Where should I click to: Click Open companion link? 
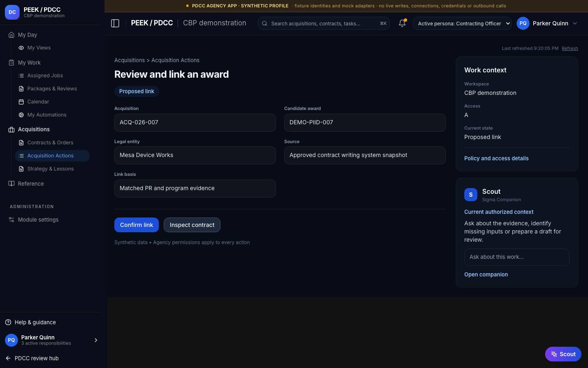tap(486, 274)
